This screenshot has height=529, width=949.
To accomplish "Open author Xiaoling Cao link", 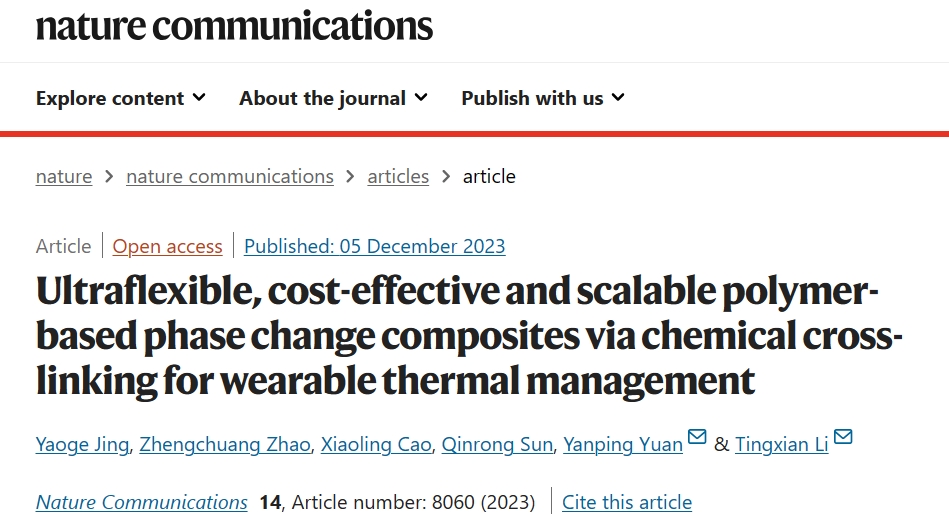I will 376,444.
